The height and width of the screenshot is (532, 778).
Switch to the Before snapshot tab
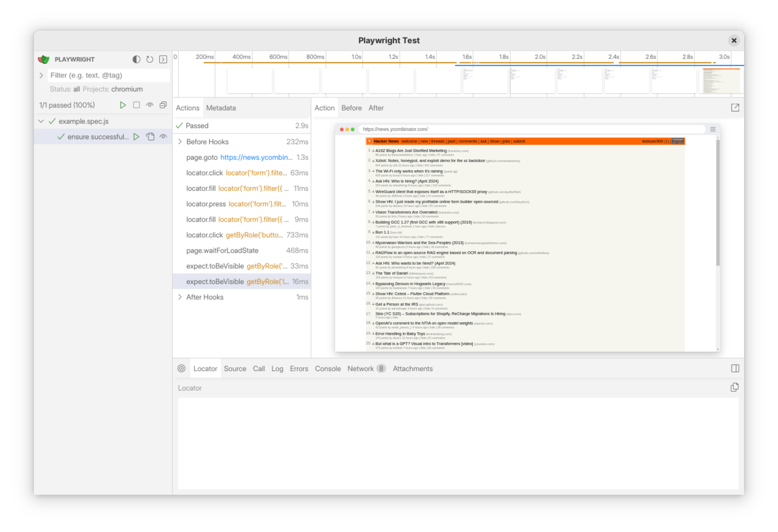[x=352, y=108]
